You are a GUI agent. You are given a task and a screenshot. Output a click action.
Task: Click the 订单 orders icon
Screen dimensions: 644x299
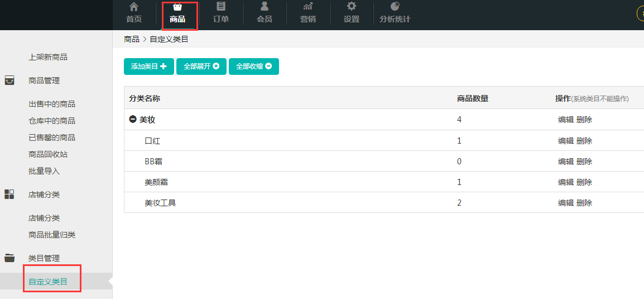click(221, 7)
